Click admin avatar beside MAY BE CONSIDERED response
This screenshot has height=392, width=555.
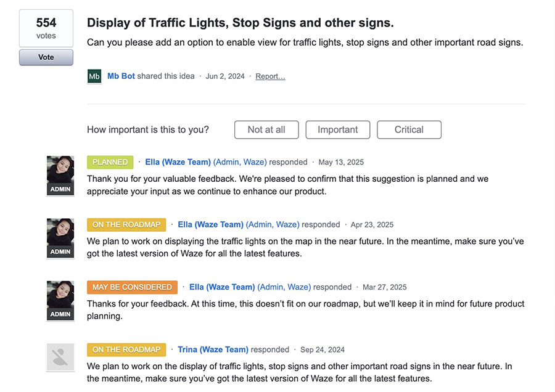pyautogui.click(x=60, y=301)
